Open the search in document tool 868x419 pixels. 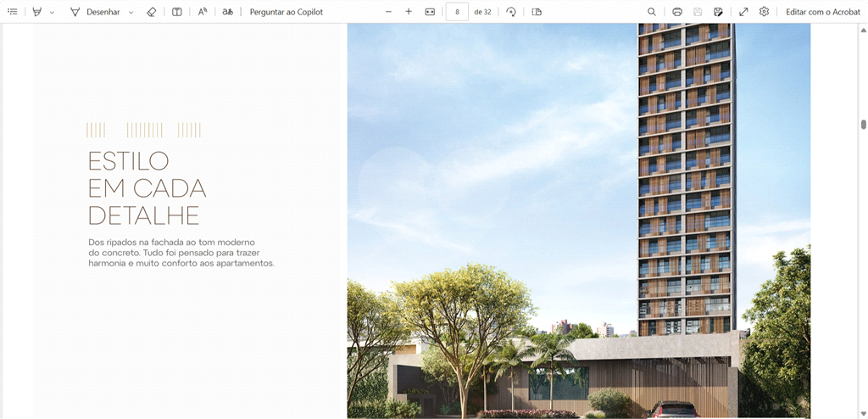pyautogui.click(x=651, y=12)
